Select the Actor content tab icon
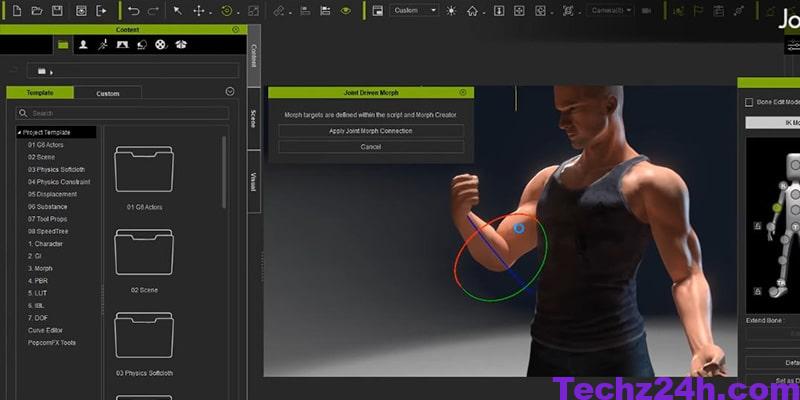The height and width of the screenshot is (400, 800). 83,45
